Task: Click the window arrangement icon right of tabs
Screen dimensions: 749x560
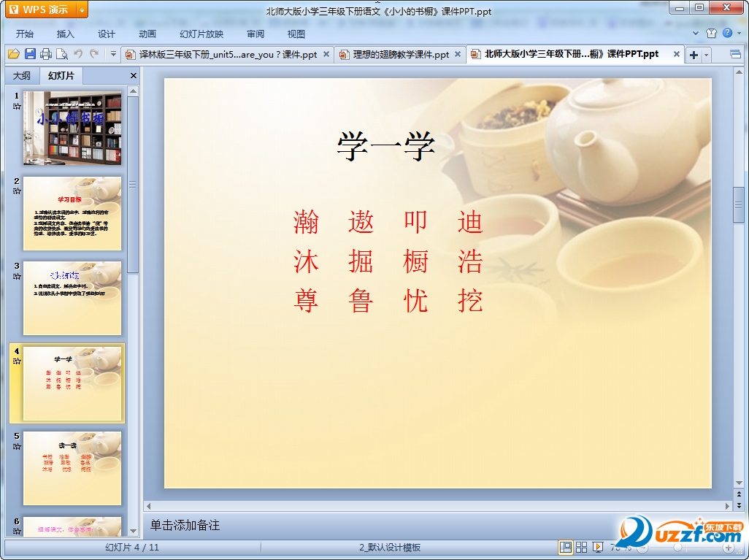Action: pos(736,54)
